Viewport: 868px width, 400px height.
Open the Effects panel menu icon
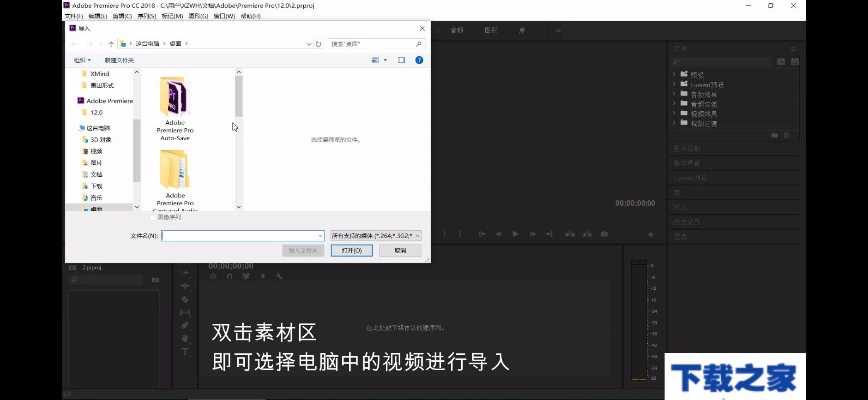pyautogui.click(x=793, y=49)
